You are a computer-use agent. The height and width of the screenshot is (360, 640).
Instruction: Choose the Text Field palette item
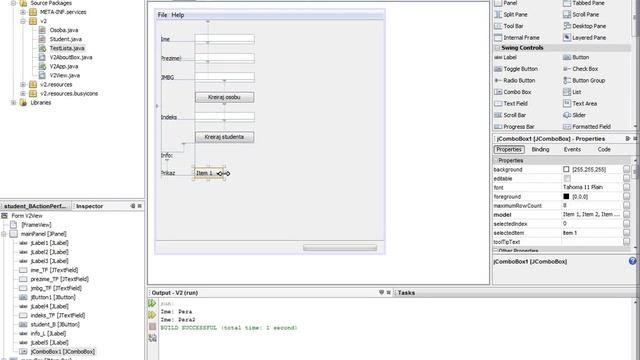(511, 104)
